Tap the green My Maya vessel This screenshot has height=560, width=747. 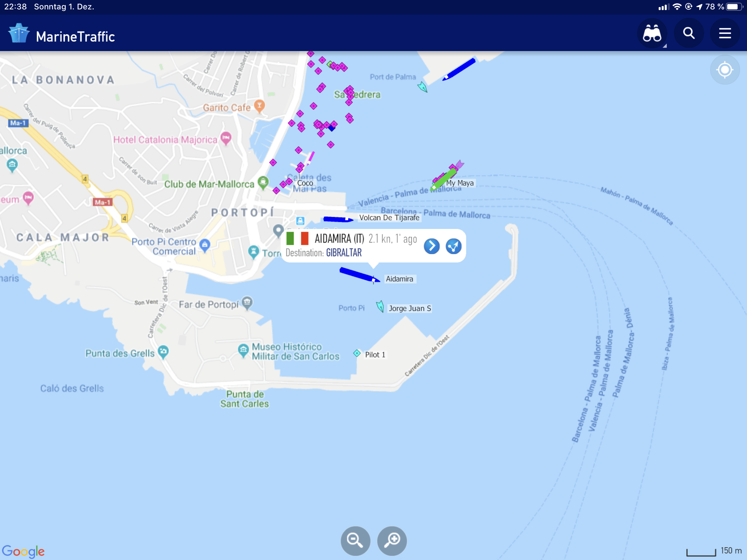[x=444, y=178]
